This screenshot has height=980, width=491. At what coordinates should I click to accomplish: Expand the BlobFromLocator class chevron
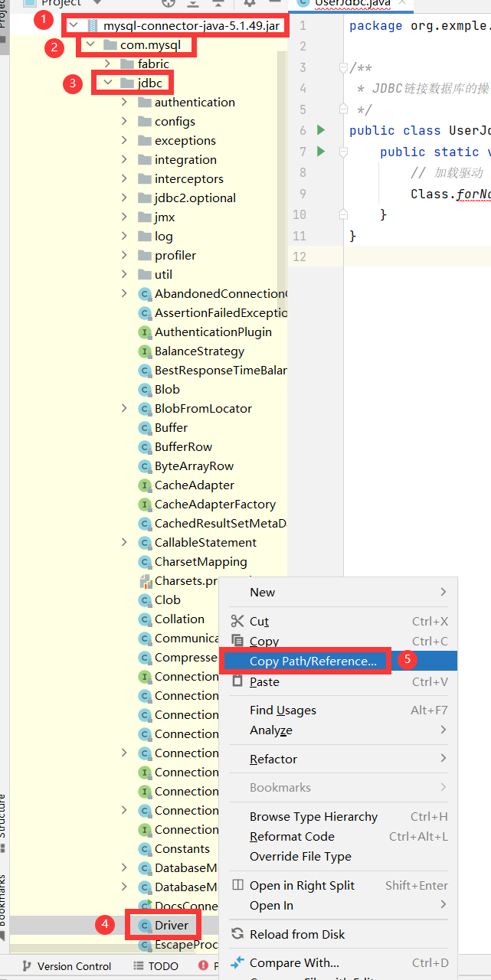coord(124,408)
